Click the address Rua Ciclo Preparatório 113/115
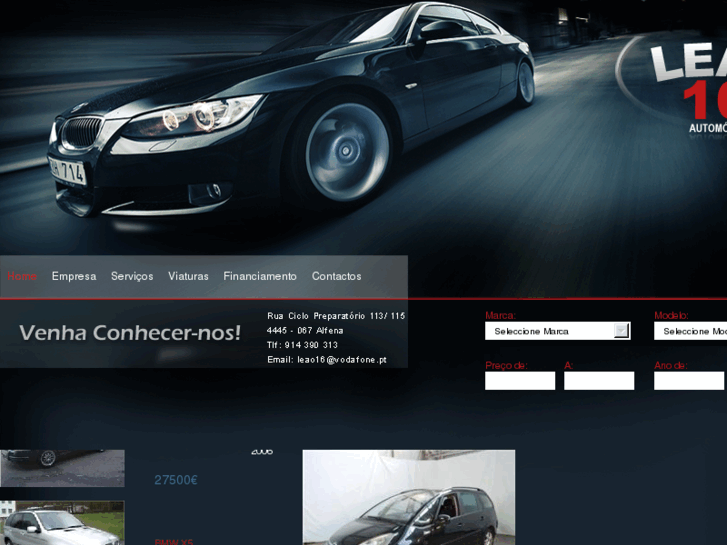727x545 pixels. click(x=336, y=316)
